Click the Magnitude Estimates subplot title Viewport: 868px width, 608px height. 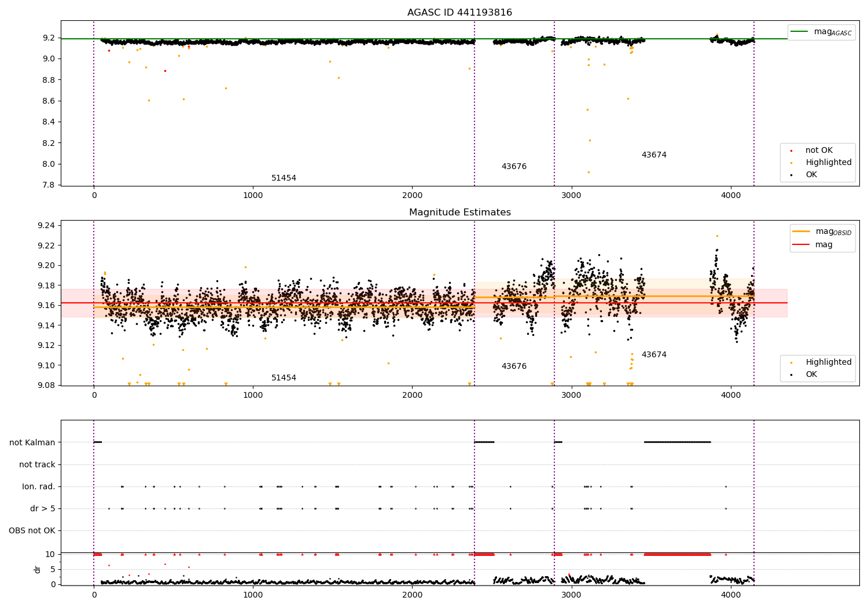coord(459,213)
